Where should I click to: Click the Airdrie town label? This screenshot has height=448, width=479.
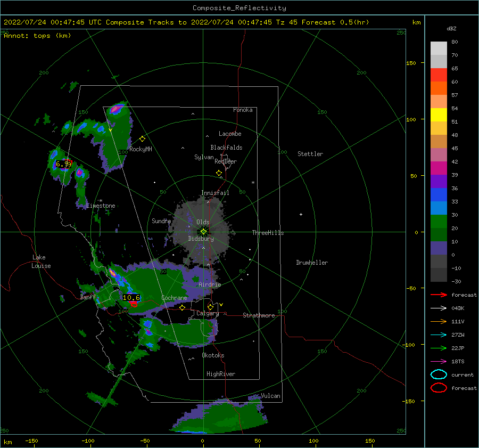click(x=210, y=284)
